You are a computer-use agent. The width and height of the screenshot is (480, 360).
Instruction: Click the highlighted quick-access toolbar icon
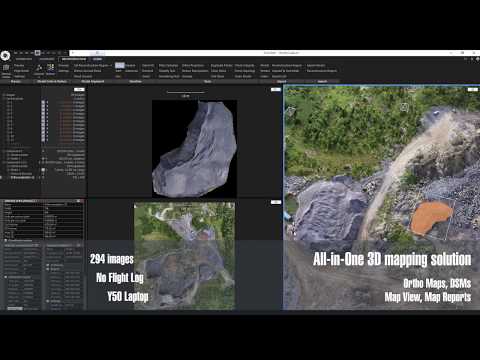point(37,53)
